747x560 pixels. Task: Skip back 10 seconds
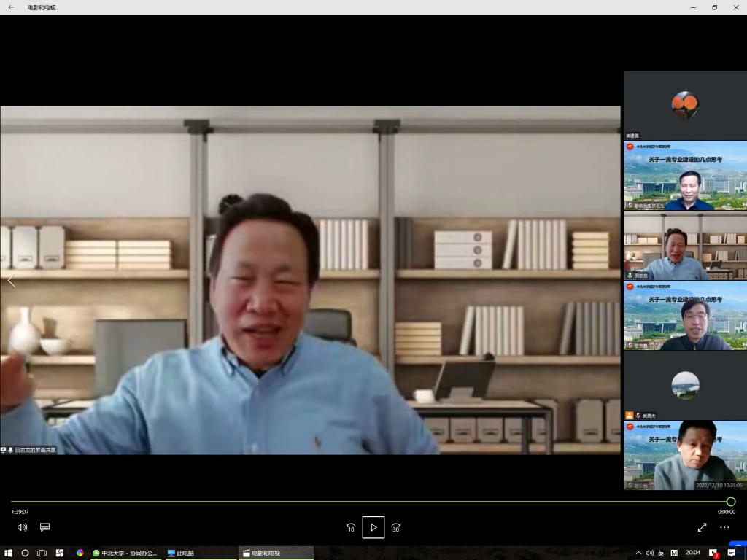click(x=351, y=527)
